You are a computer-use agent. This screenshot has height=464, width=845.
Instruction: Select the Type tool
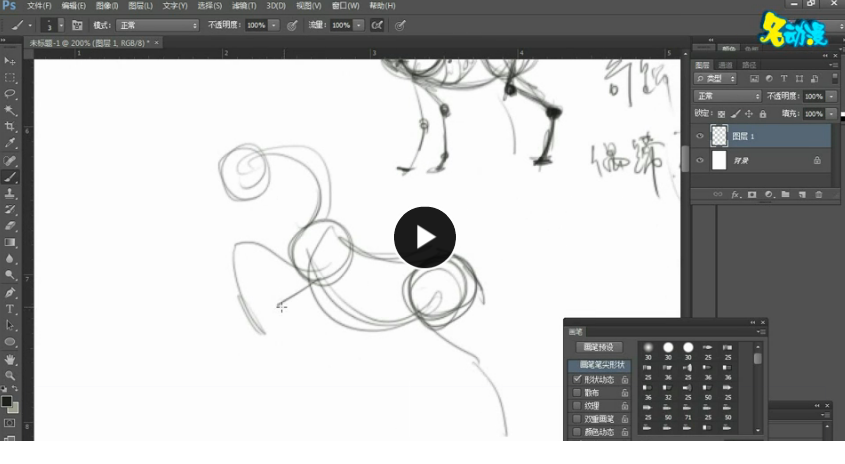point(10,309)
